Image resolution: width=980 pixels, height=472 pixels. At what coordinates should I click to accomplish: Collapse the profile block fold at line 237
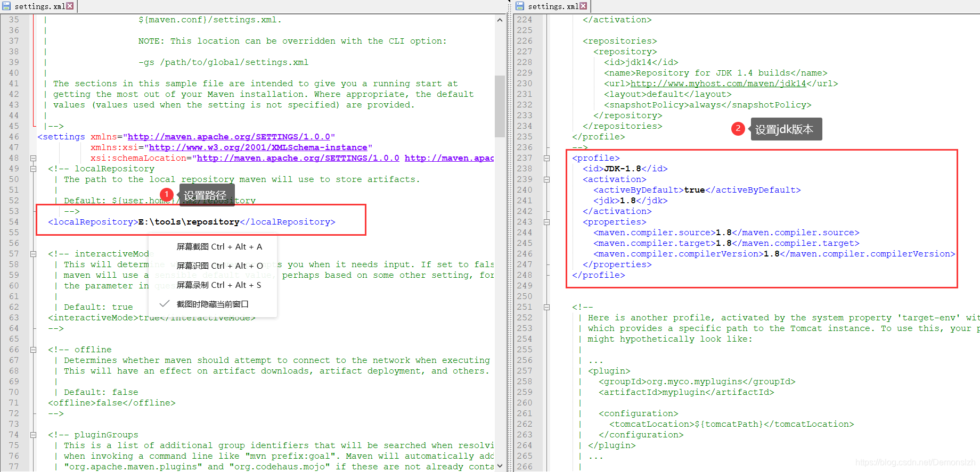tap(546, 158)
